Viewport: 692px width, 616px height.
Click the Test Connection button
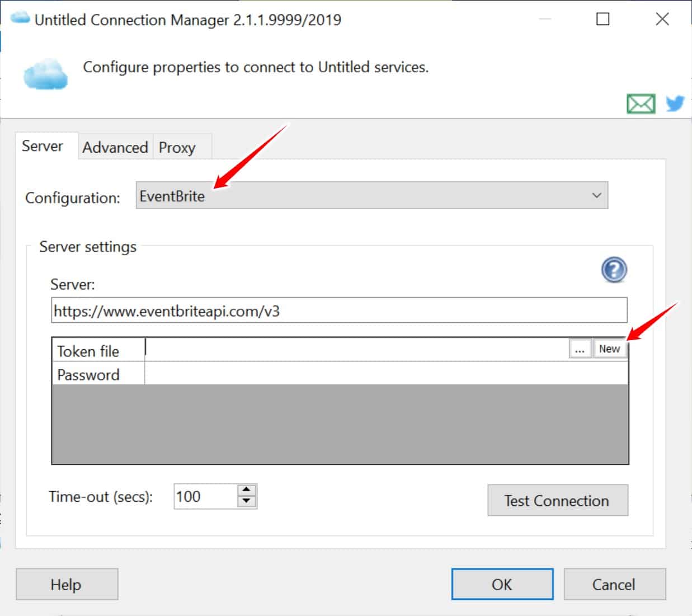tap(558, 500)
